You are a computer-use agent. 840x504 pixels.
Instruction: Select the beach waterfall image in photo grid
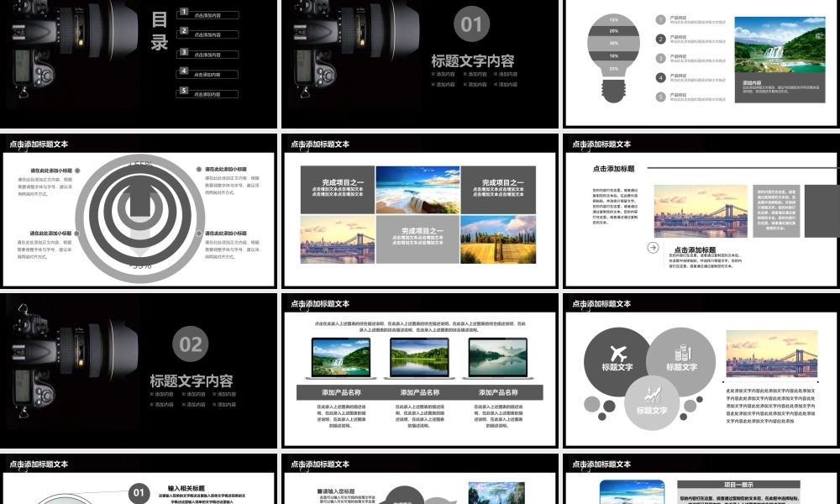[x=417, y=189]
